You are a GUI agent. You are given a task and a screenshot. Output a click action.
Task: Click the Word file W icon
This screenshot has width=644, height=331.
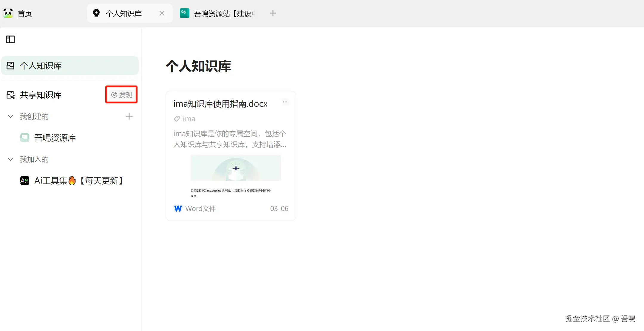(178, 209)
